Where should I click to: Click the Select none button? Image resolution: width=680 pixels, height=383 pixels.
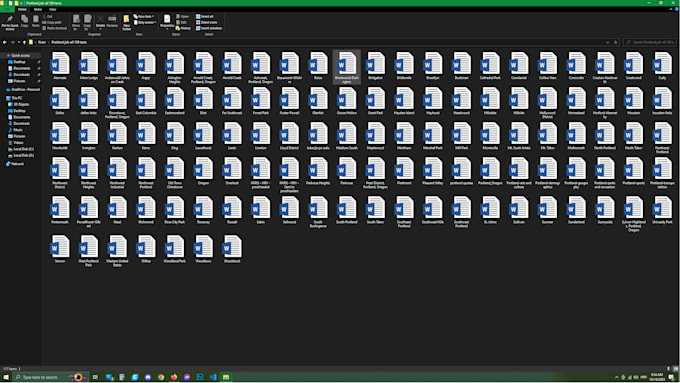(x=206, y=22)
